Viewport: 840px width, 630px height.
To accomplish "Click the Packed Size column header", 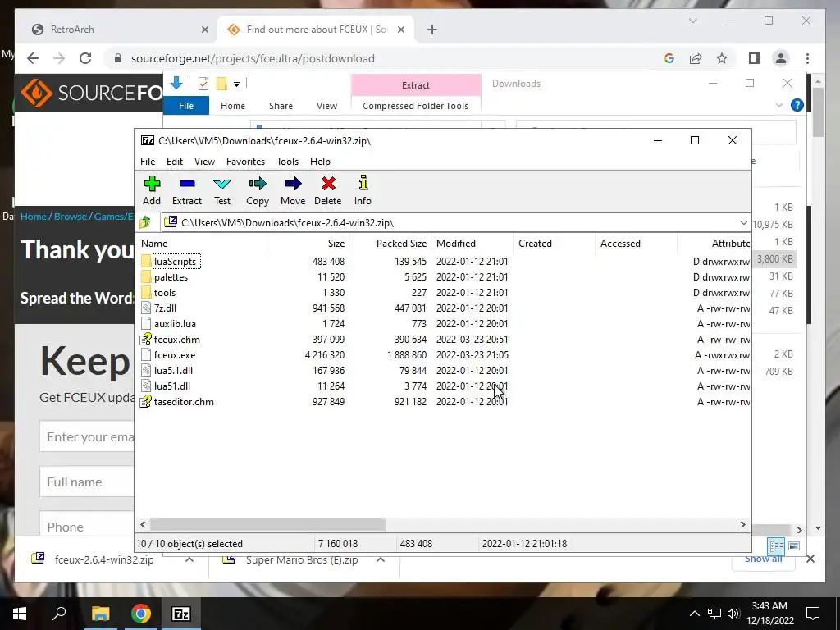I will click(x=390, y=243).
